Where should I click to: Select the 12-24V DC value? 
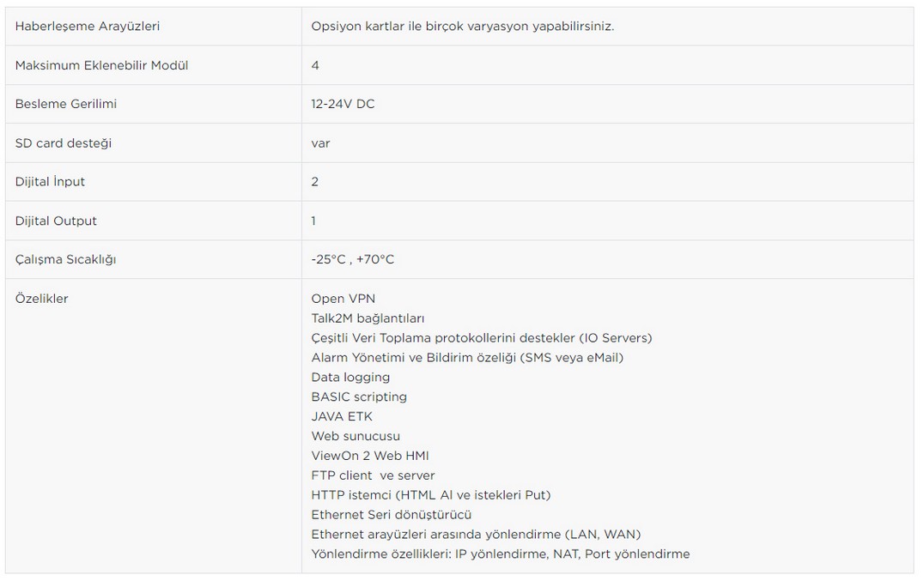343,104
